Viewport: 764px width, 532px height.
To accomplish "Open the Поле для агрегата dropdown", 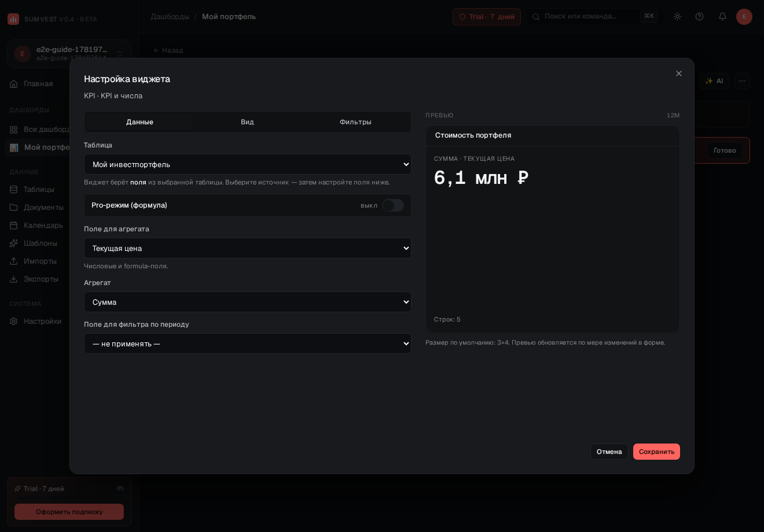I will [248, 248].
